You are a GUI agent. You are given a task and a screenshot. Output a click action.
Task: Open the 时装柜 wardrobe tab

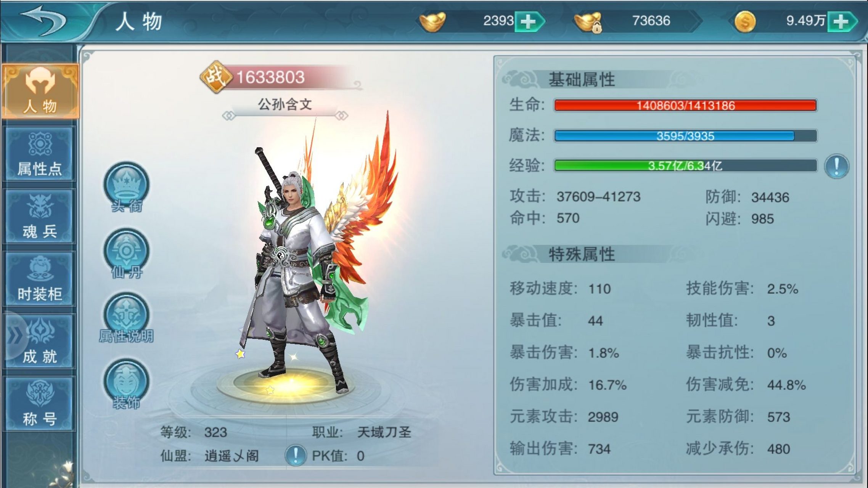39,279
